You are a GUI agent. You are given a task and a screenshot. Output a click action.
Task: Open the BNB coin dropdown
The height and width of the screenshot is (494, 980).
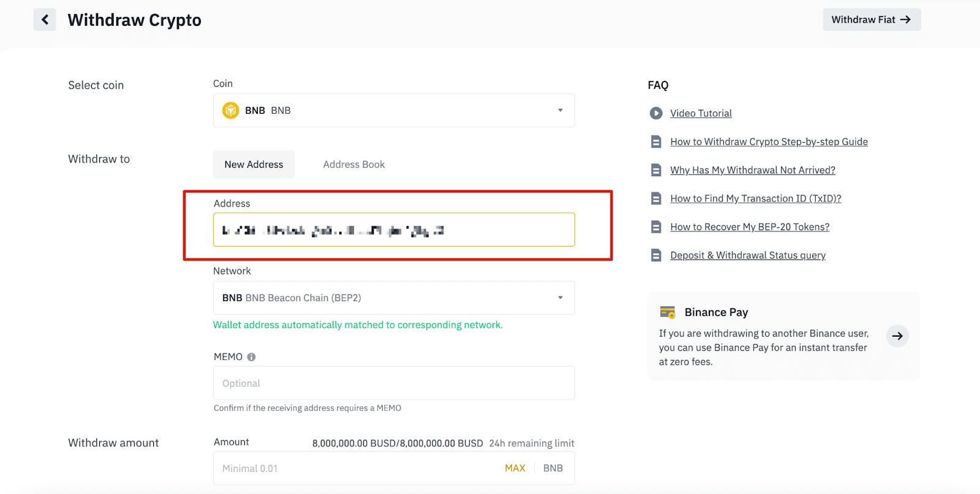pos(394,110)
